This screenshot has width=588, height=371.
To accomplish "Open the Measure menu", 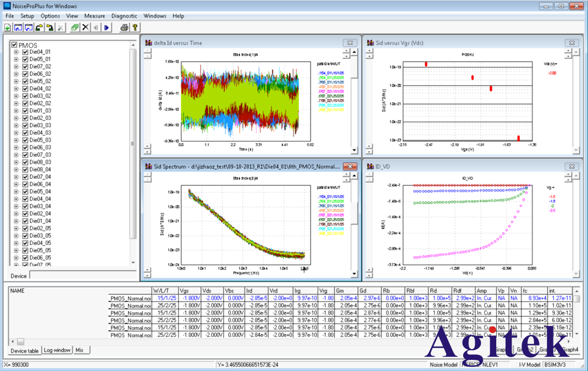I will 95,16.
